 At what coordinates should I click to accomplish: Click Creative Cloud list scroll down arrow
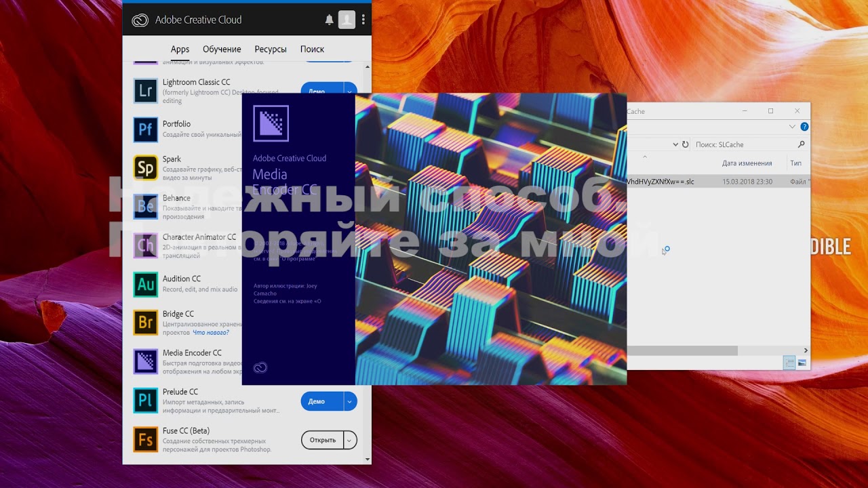(369, 460)
